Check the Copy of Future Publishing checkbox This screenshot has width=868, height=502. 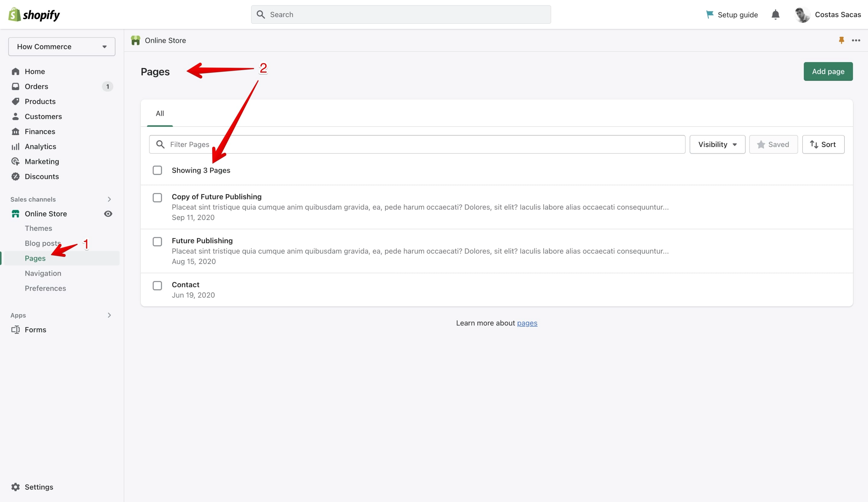(x=157, y=198)
